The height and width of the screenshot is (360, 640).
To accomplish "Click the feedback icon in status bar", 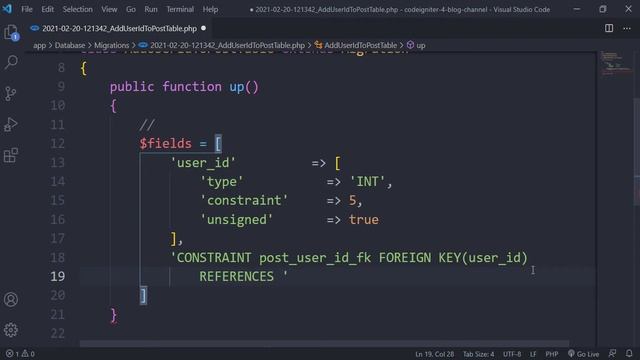I will 612,353.
